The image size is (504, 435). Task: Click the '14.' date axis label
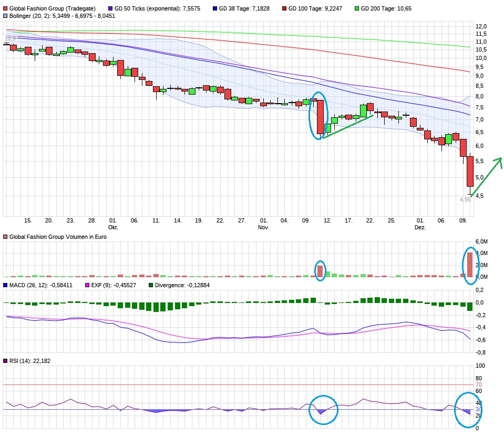(x=178, y=221)
